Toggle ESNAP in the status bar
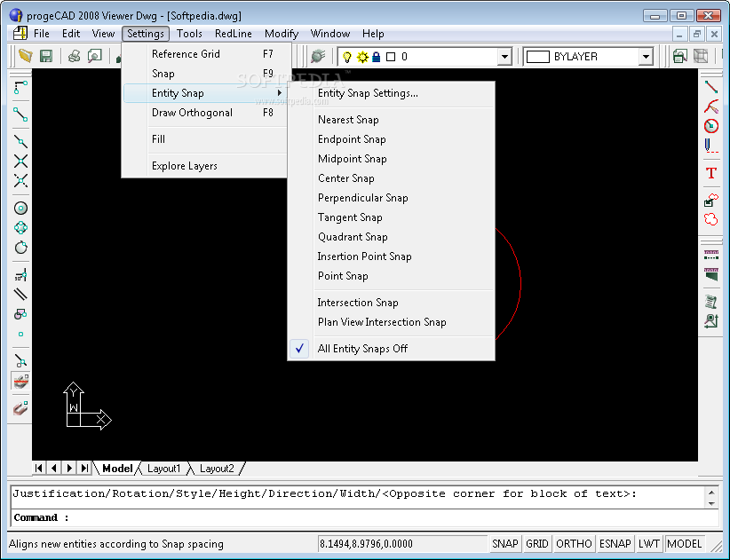The image size is (730, 560). [615, 544]
